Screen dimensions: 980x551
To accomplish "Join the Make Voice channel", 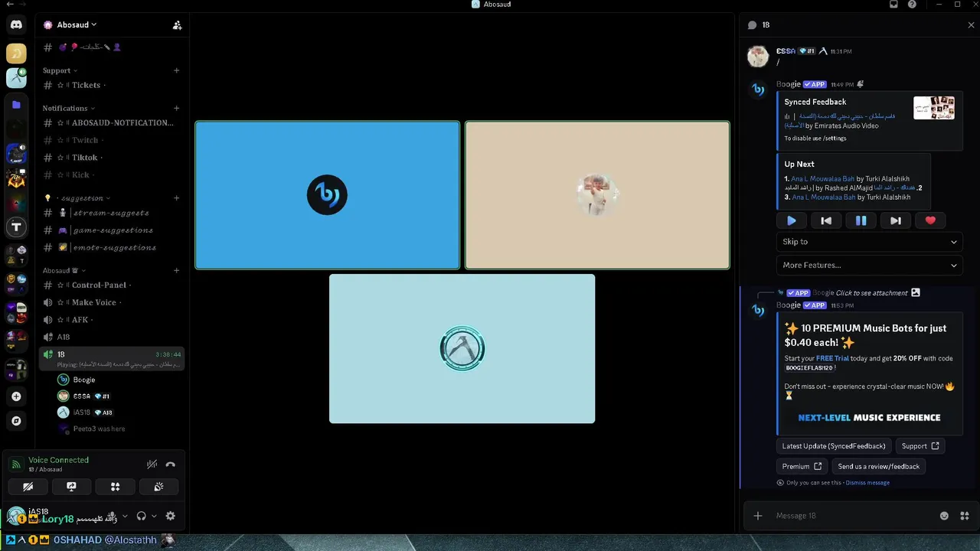I will [112, 302].
